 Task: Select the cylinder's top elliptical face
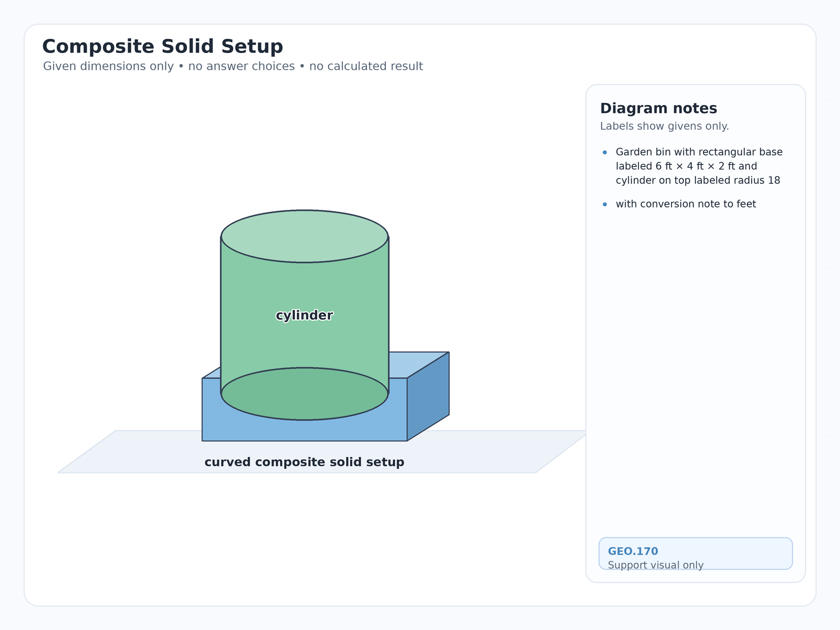304,236
